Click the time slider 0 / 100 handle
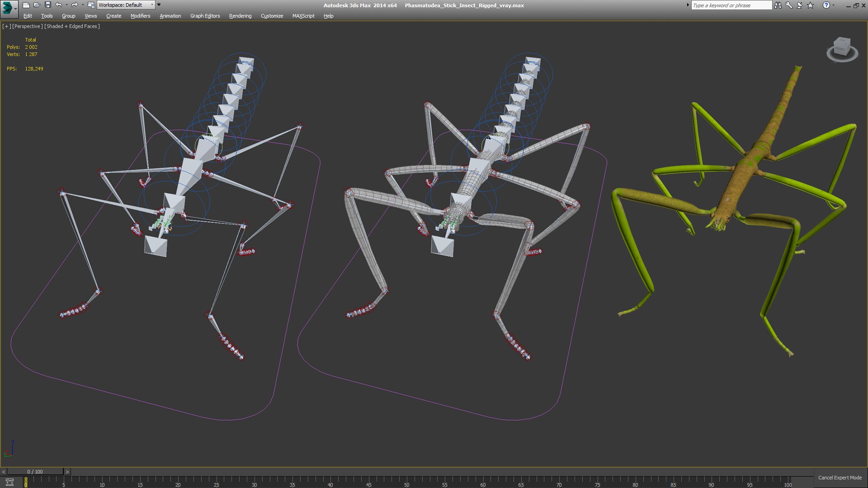The image size is (868, 488). pos(35,472)
